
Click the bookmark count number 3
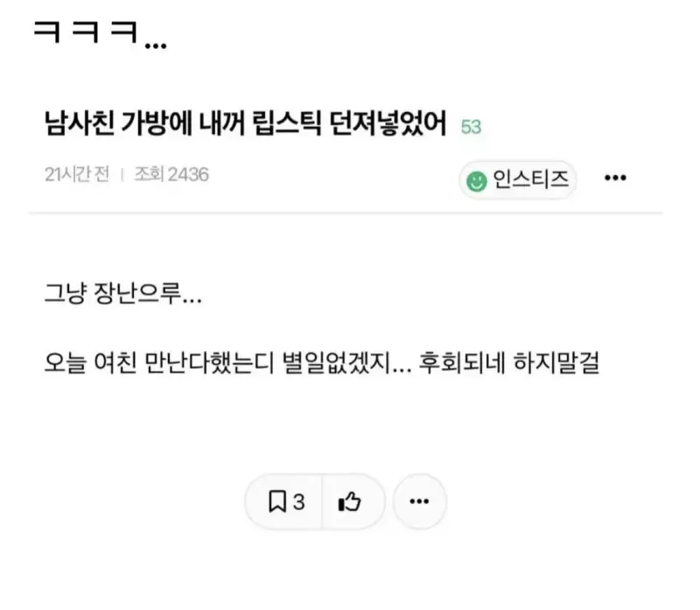[x=298, y=502]
